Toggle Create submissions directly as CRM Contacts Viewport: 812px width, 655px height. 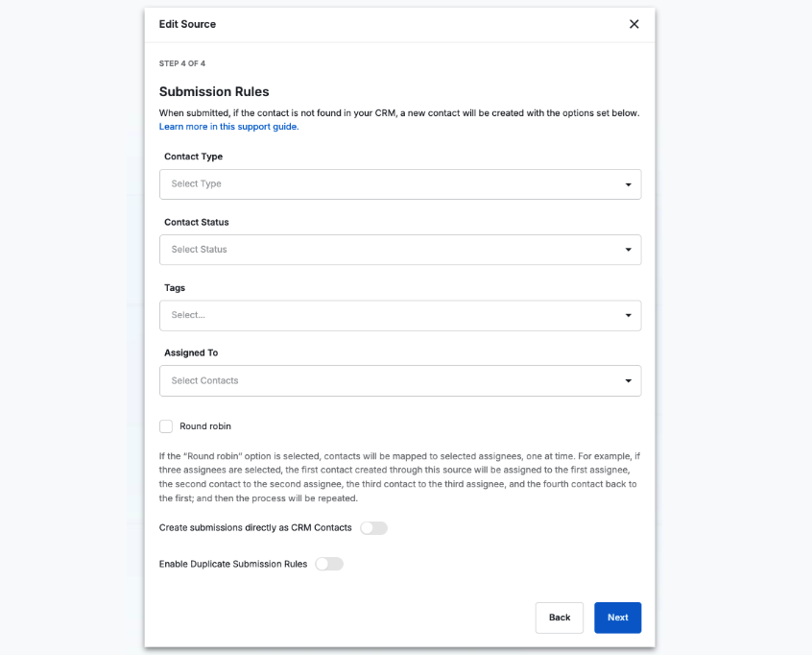click(x=373, y=528)
